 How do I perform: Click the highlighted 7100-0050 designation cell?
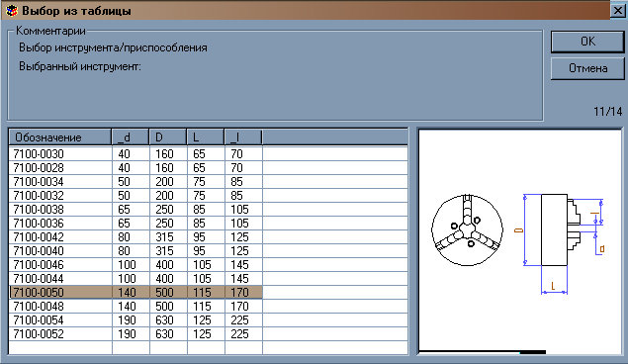60,293
